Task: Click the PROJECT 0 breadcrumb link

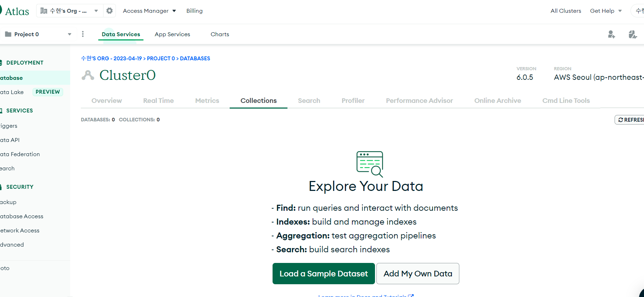Action: pos(161,58)
